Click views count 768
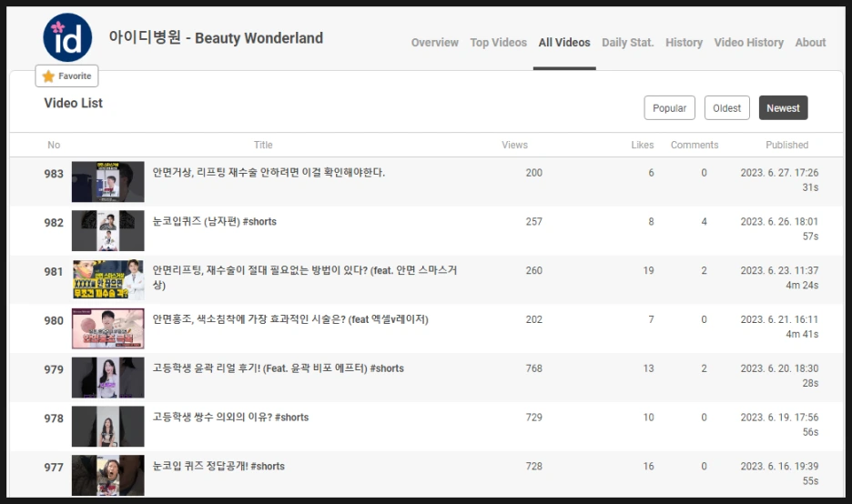The width and height of the screenshot is (852, 504). 533,368
